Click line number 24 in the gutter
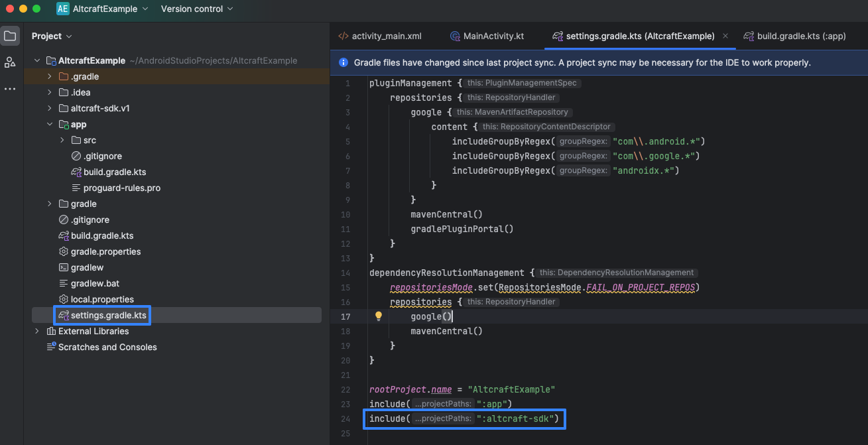868x445 pixels. coord(345,418)
